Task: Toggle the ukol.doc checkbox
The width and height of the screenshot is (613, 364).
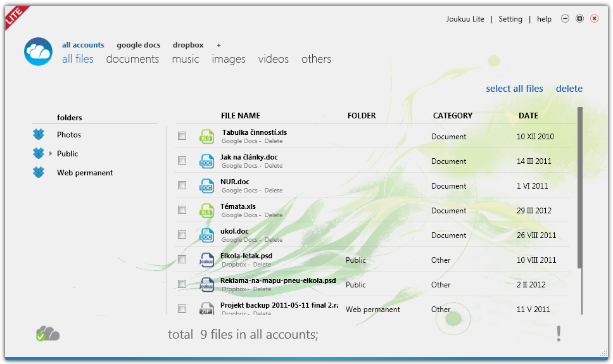Action: point(182,234)
